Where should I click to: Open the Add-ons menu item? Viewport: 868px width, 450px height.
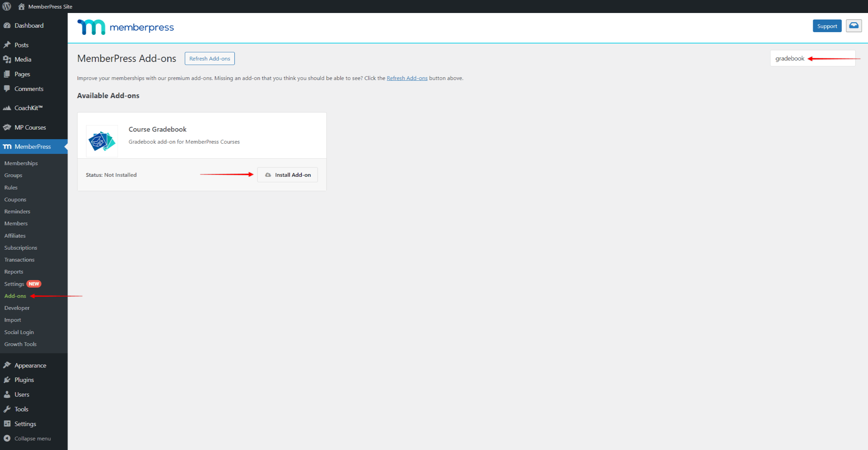[15, 295]
